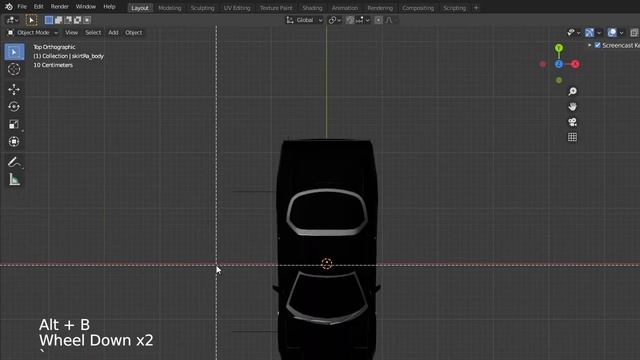Open the editor type dropdown
Screen dimensions: 640x360
tap(13, 20)
